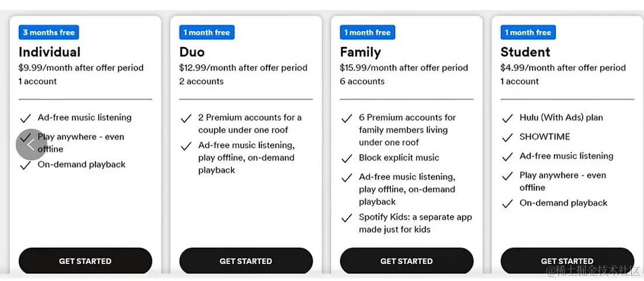The image size is (644, 281).
Task: Click Get Started on the Student plan
Action: click(567, 261)
